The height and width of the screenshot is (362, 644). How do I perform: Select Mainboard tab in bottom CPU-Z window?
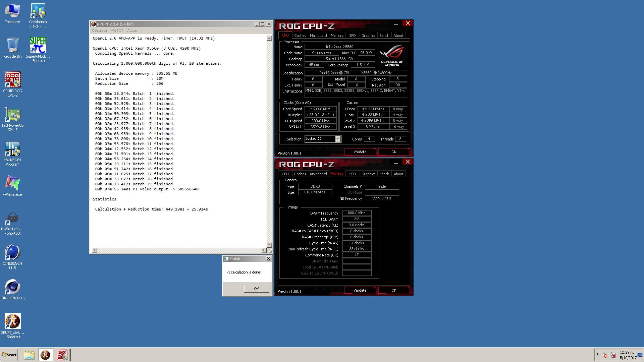pyautogui.click(x=318, y=174)
